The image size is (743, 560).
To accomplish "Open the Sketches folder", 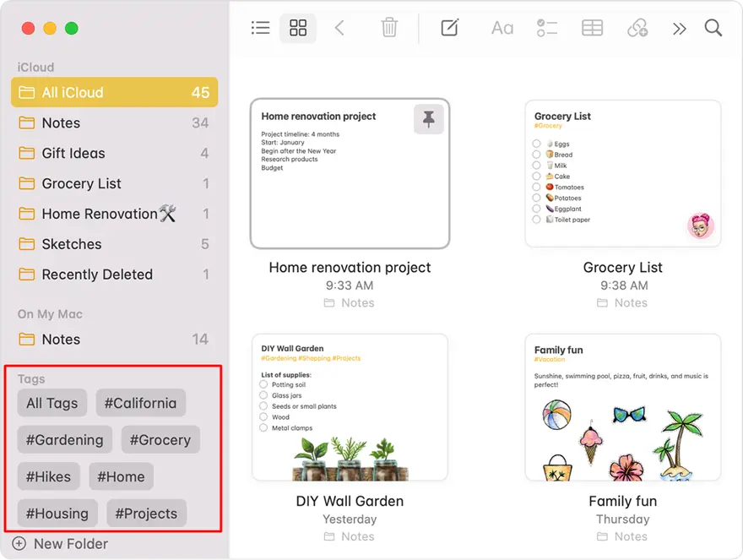I will click(72, 244).
